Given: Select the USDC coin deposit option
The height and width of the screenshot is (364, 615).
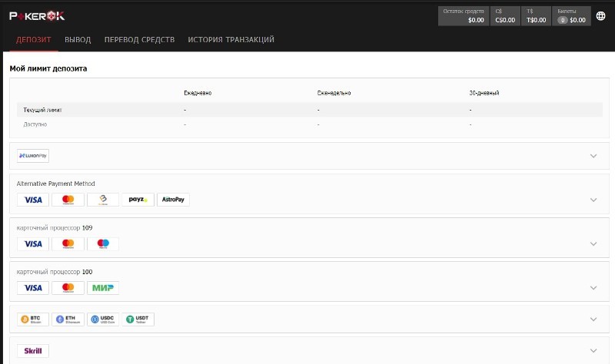Looking at the screenshot, I should pyautogui.click(x=103, y=319).
